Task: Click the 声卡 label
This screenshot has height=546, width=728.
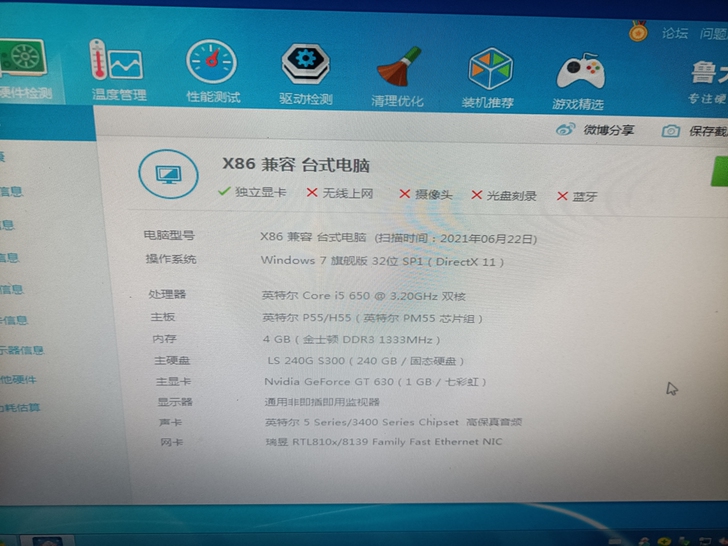Action: [x=170, y=422]
